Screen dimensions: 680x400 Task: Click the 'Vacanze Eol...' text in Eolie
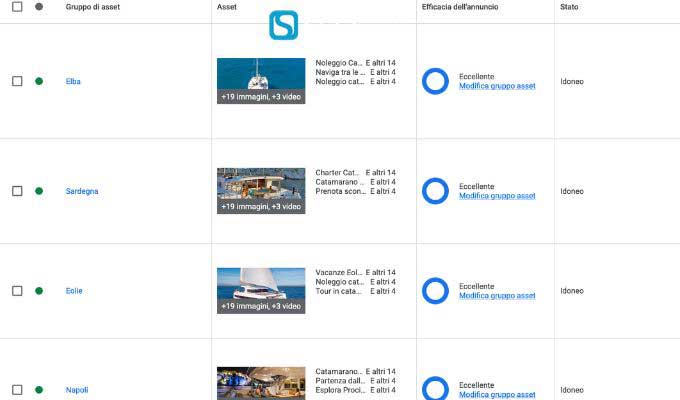(x=339, y=272)
